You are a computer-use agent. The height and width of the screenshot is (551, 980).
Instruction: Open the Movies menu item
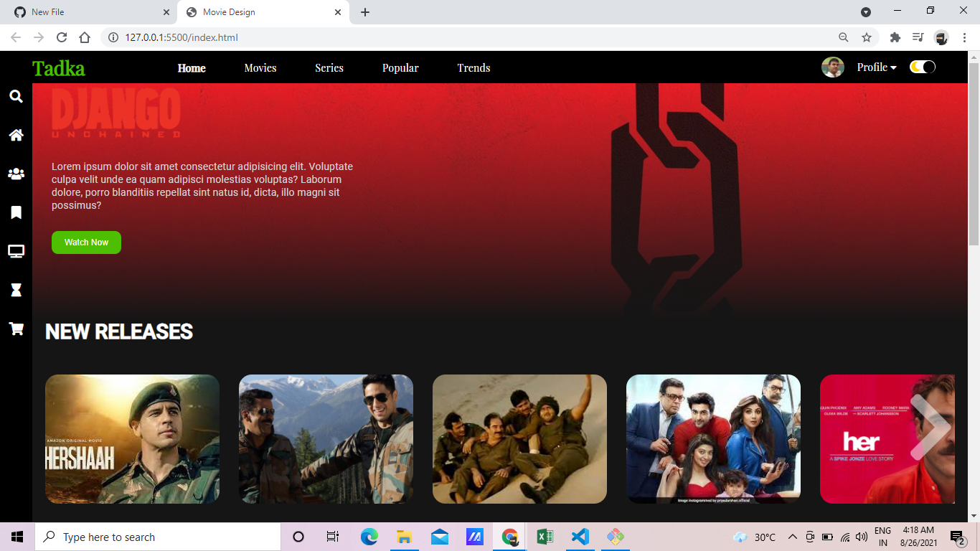coord(260,68)
